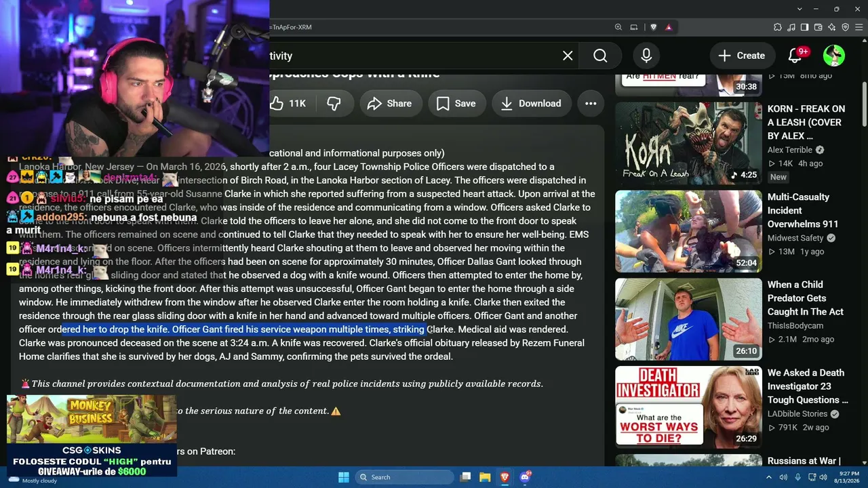Click the channel disclaimer line about publicly available records
The width and height of the screenshot is (868, 488).
[282, 384]
